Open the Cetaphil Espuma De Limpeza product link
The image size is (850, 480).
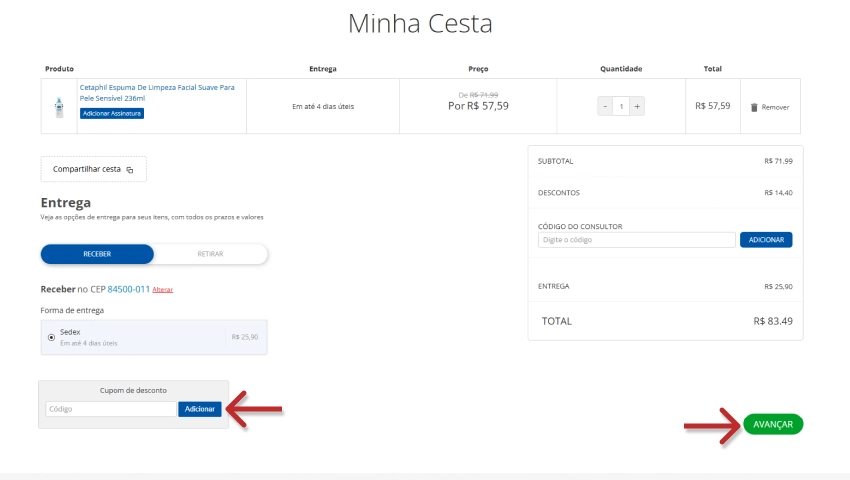point(156,93)
